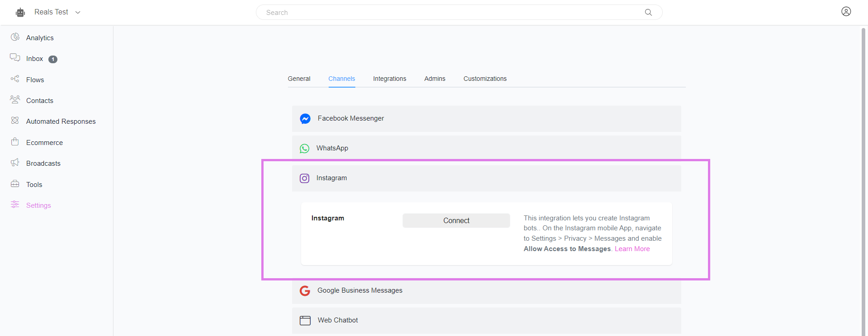Open the Customizations tab
This screenshot has width=868, height=336.
tap(485, 79)
